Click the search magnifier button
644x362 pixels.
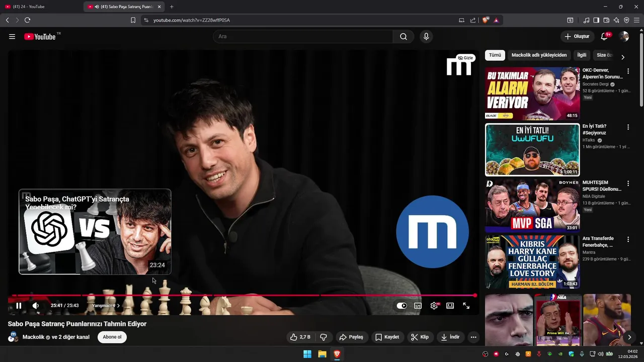pyautogui.click(x=404, y=37)
